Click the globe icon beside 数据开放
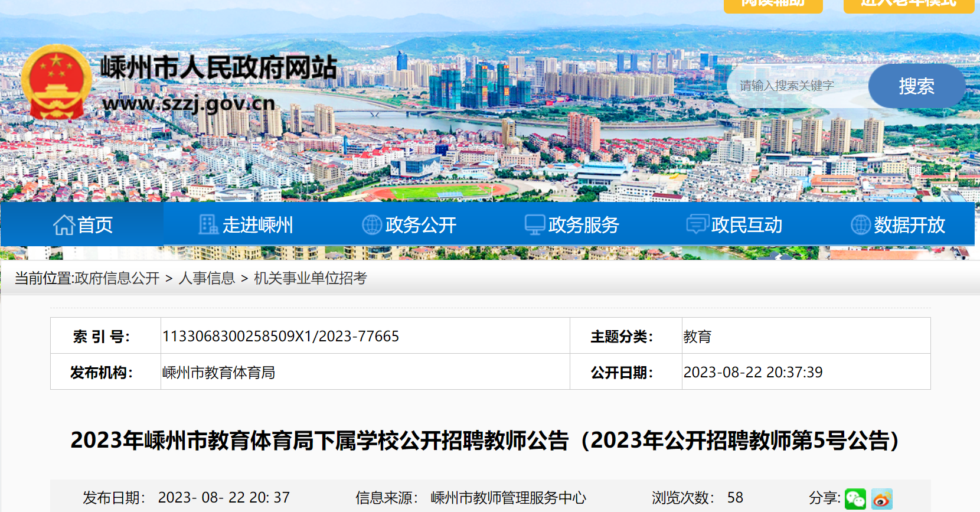This screenshot has width=980, height=512. point(860,225)
